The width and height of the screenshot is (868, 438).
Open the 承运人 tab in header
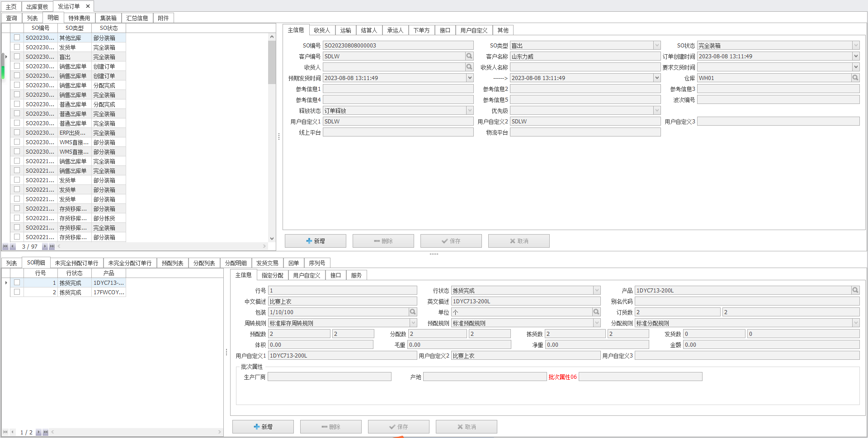click(395, 30)
